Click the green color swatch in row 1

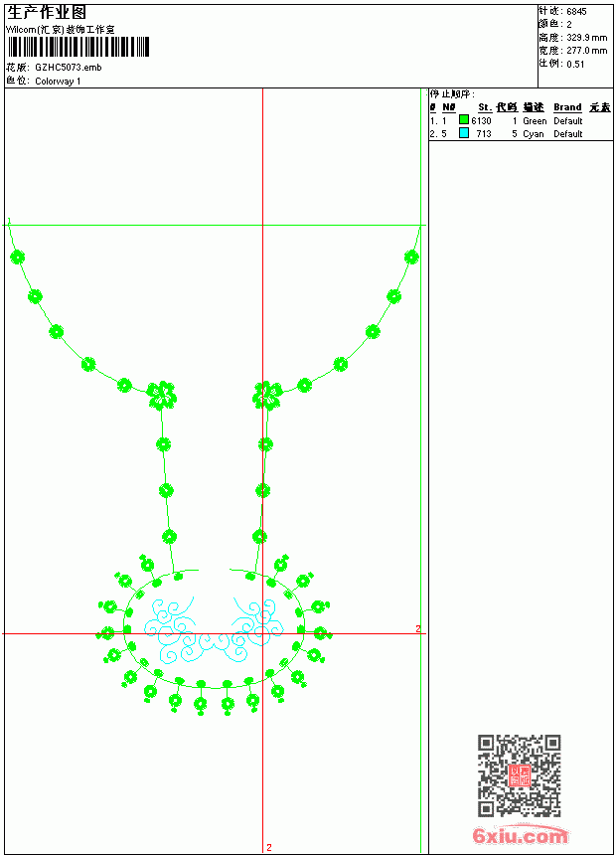[x=464, y=119]
